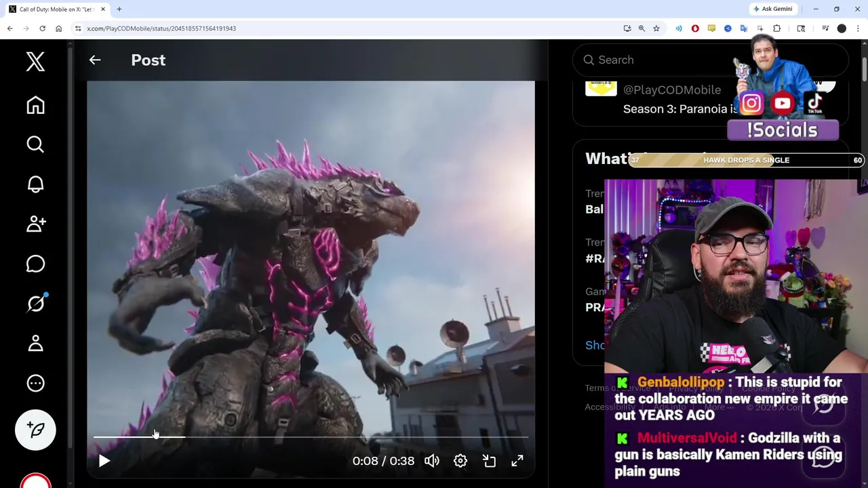Open the X logo home link
The height and width of the screenshot is (488, 868).
coord(35,62)
